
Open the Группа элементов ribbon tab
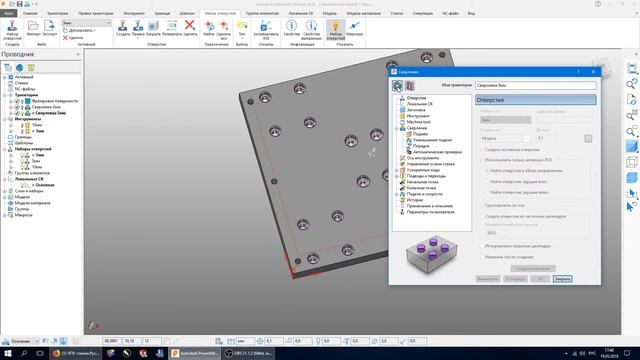[262, 13]
